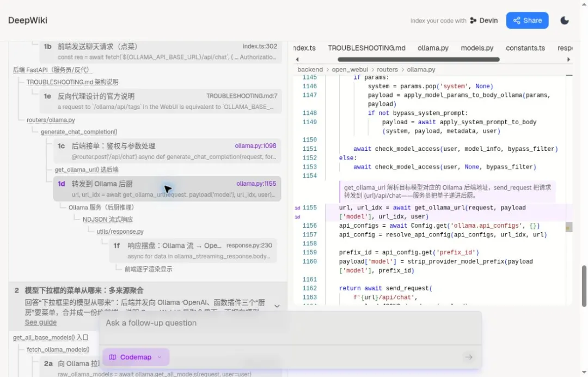
Task: Click the left arrow of the tab scrollbar
Action: pos(297,59)
